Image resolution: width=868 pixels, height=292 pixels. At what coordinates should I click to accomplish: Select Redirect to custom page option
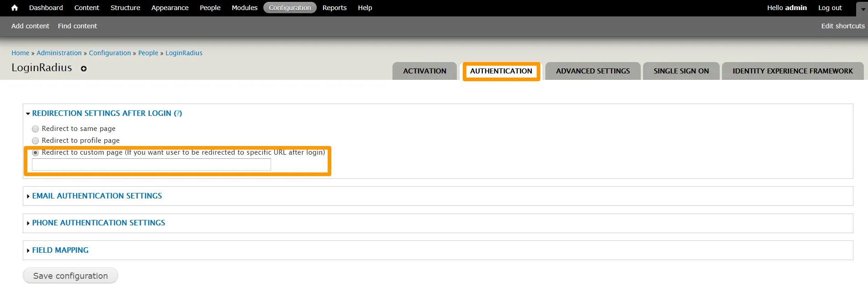(36, 153)
